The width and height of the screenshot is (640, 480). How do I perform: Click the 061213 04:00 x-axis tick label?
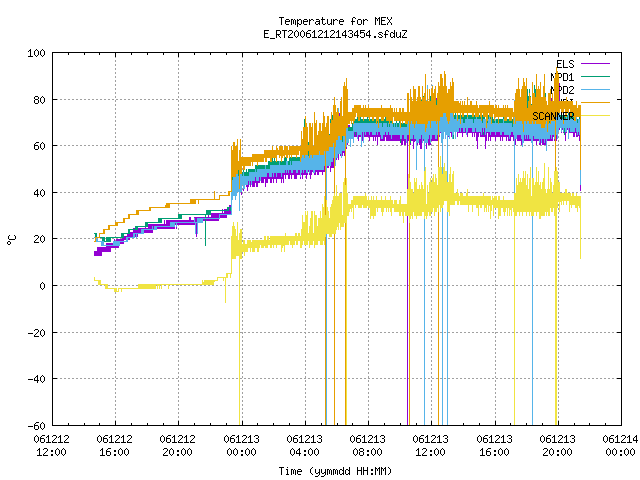304,446
